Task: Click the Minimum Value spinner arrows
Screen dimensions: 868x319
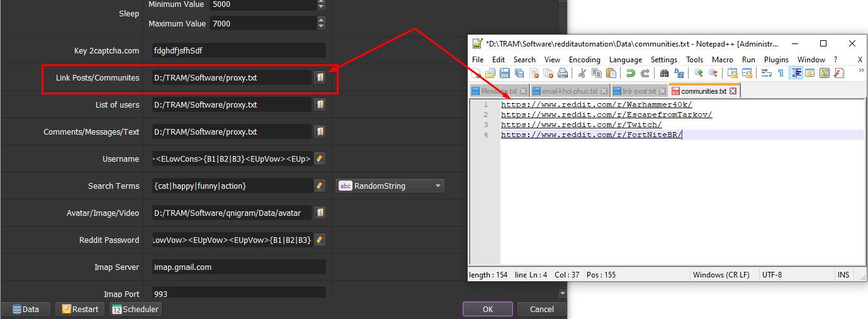Action: [321, 4]
